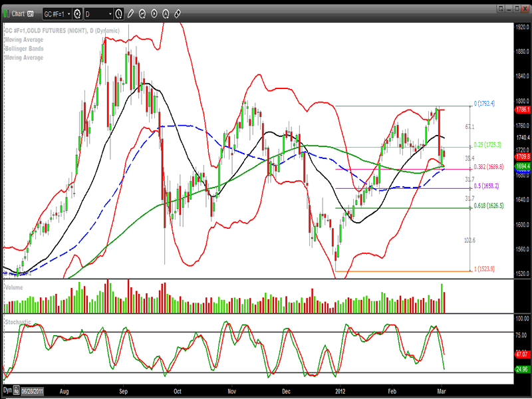Click the green 24.96 stochastic value tag

[522, 369]
